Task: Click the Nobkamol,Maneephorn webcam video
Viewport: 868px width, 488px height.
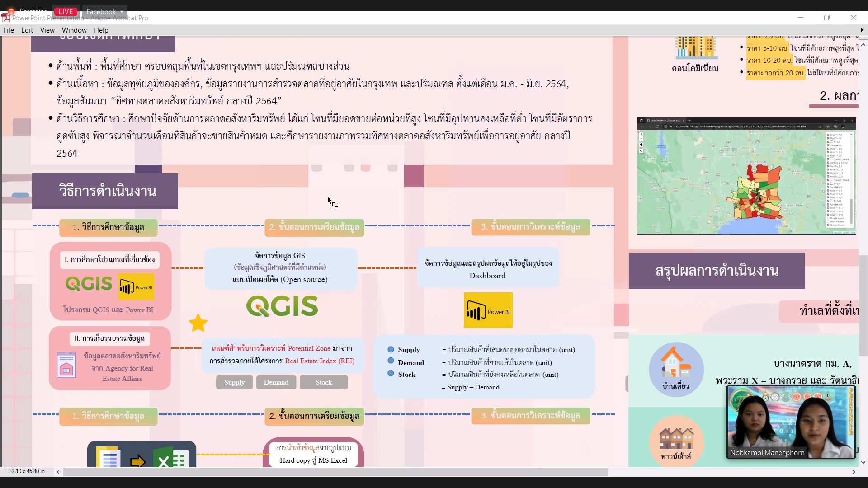Action: click(791, 422)
